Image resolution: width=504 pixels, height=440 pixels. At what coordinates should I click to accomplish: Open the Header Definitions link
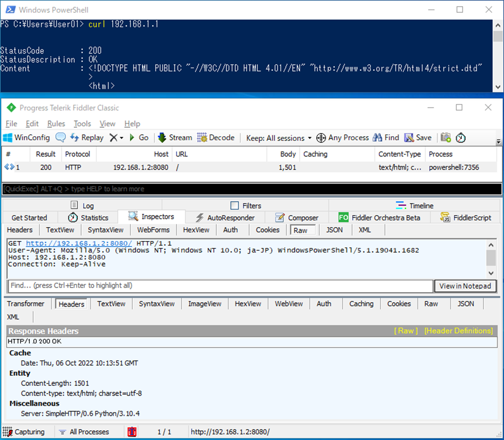click(458, 331)
